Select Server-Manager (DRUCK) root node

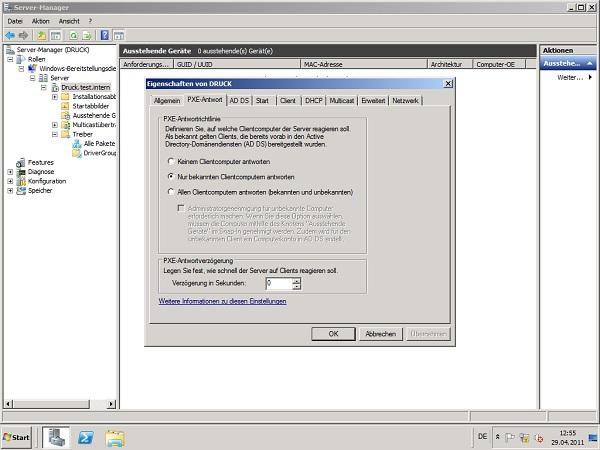53,50
